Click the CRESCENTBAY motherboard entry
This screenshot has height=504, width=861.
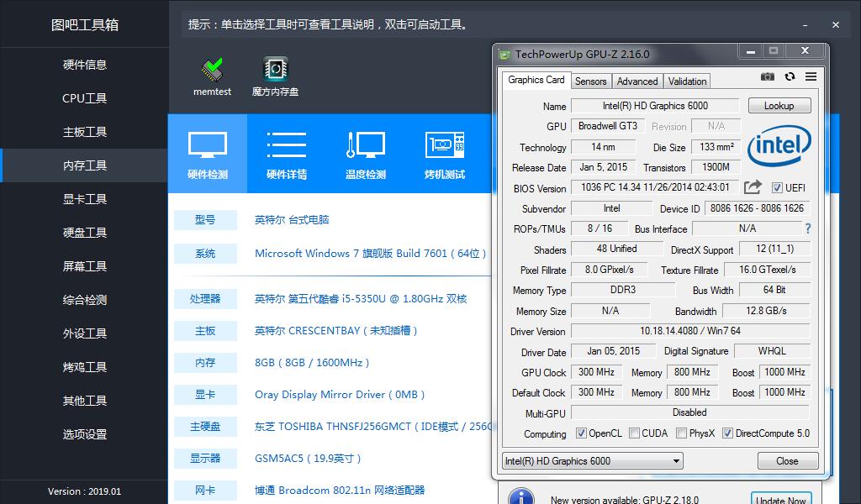[x=335, y=331]
